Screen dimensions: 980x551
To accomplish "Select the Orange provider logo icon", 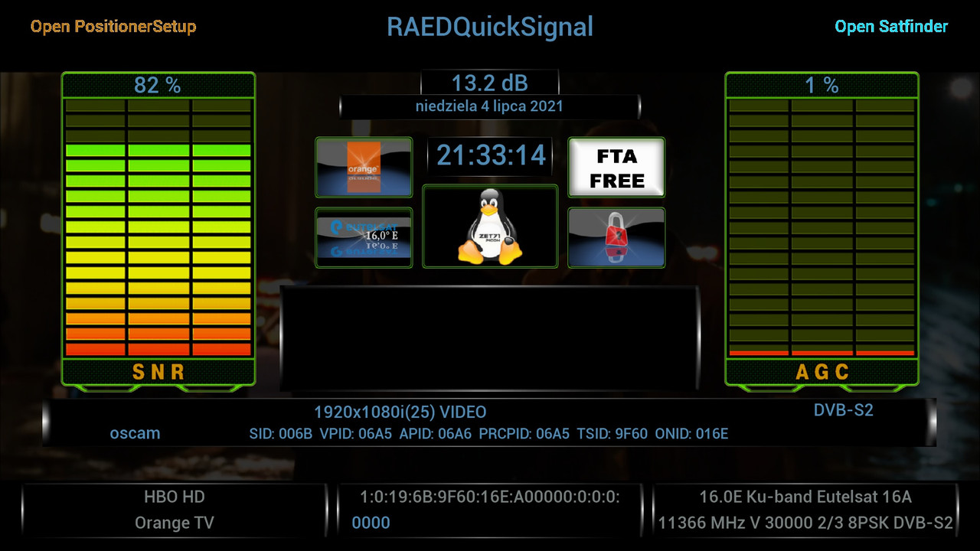I will click(364, 168).
